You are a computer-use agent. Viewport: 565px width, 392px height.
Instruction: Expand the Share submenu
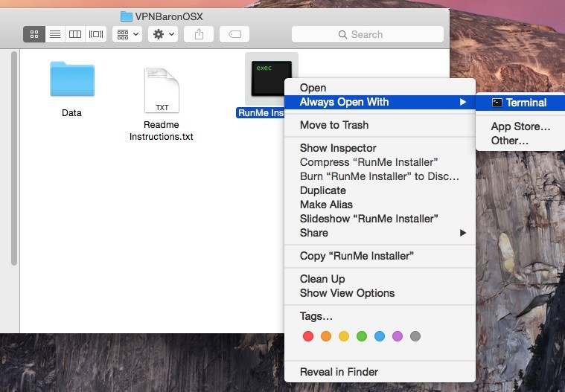pos(380,233)
